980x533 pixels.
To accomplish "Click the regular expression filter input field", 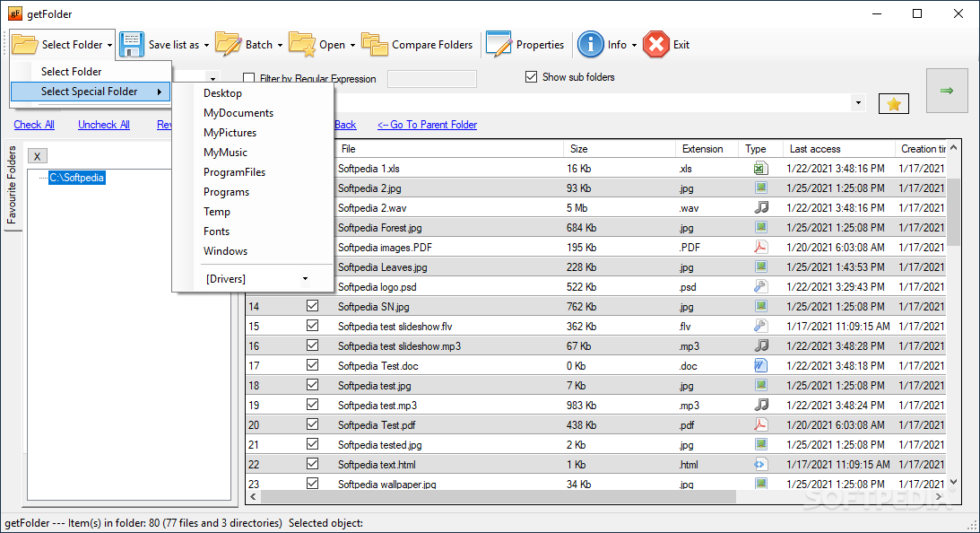I will coord(432,79).
